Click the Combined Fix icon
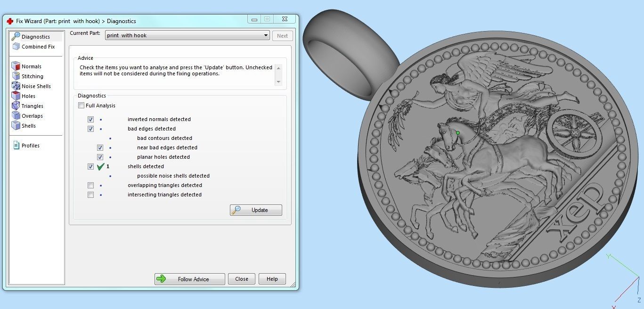The width and height of the screenshot is (644, 309). 16,46
